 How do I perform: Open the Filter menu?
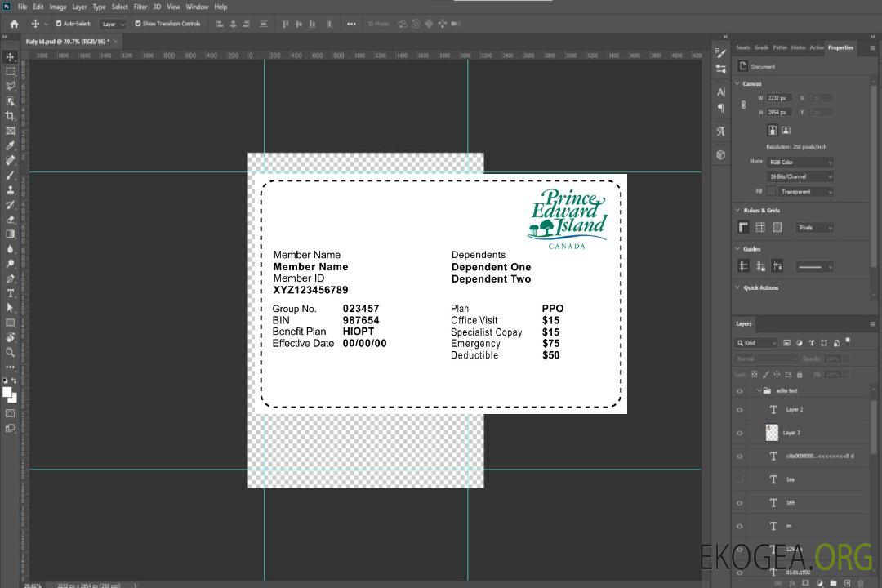coord(140,7)
